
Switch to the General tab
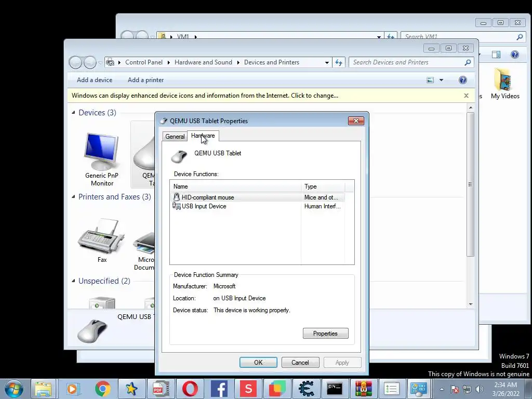[175, 137]
